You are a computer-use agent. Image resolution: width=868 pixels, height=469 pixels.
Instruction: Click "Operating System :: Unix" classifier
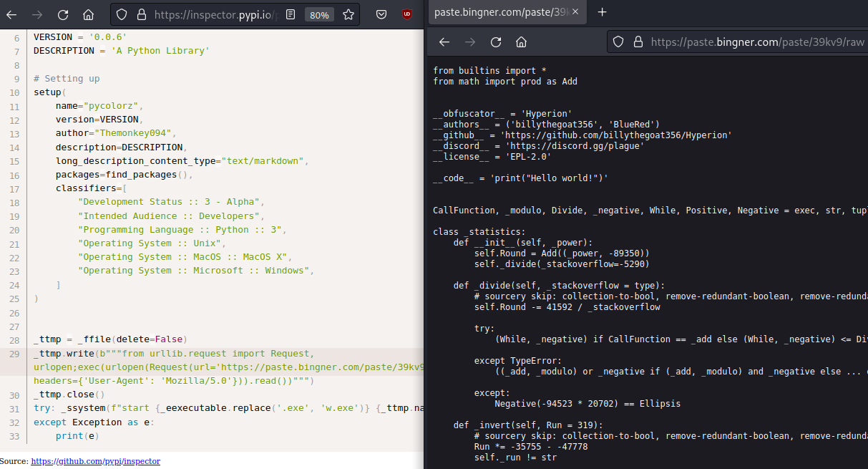click(x=152, y=243)
